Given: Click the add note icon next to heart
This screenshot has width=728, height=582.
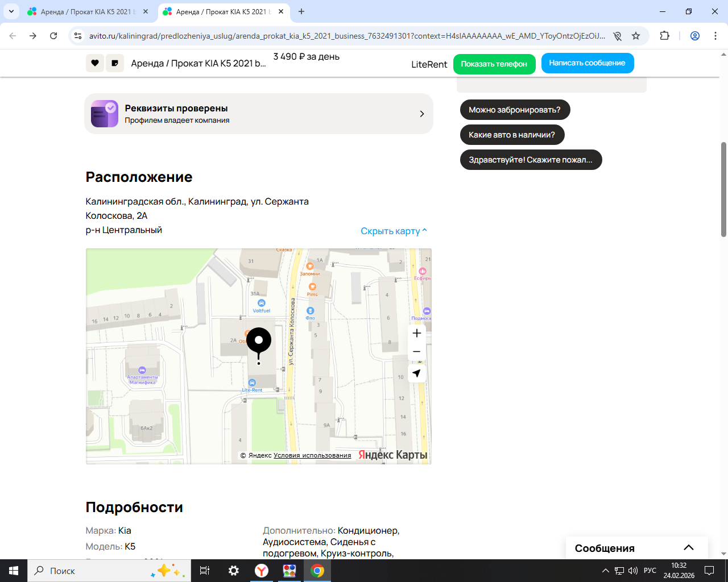Looking at the screenshot, I should (x=115, y=63).
